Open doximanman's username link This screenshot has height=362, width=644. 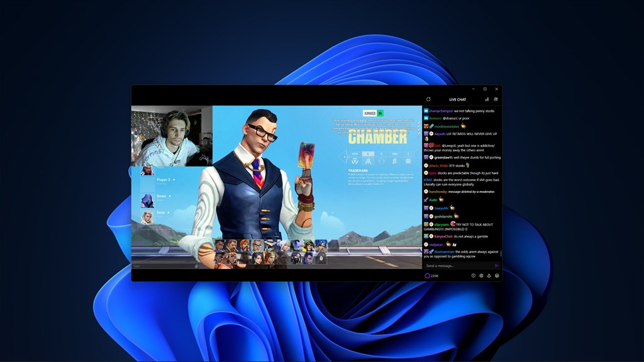coord(444,252)
